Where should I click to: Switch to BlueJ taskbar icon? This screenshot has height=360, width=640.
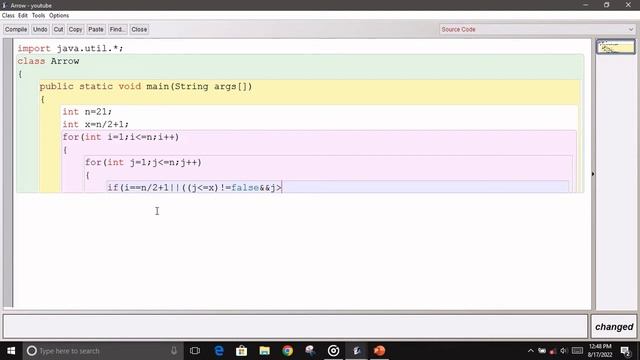357,351
